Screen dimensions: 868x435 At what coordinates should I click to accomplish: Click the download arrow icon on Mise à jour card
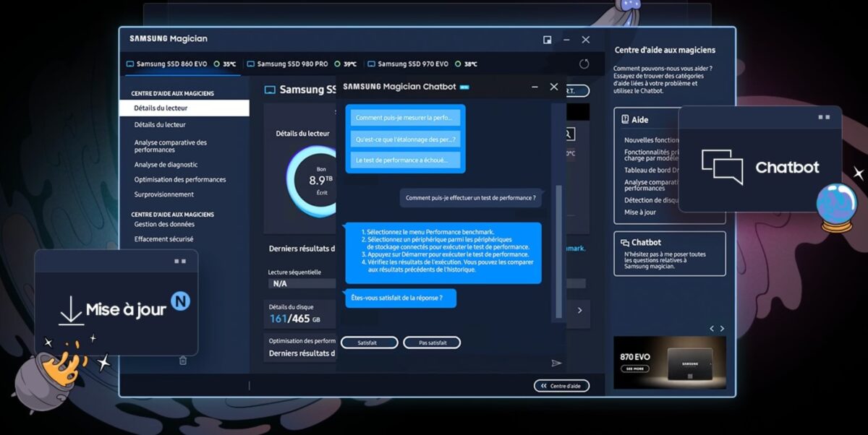click(x=70, y=311)
